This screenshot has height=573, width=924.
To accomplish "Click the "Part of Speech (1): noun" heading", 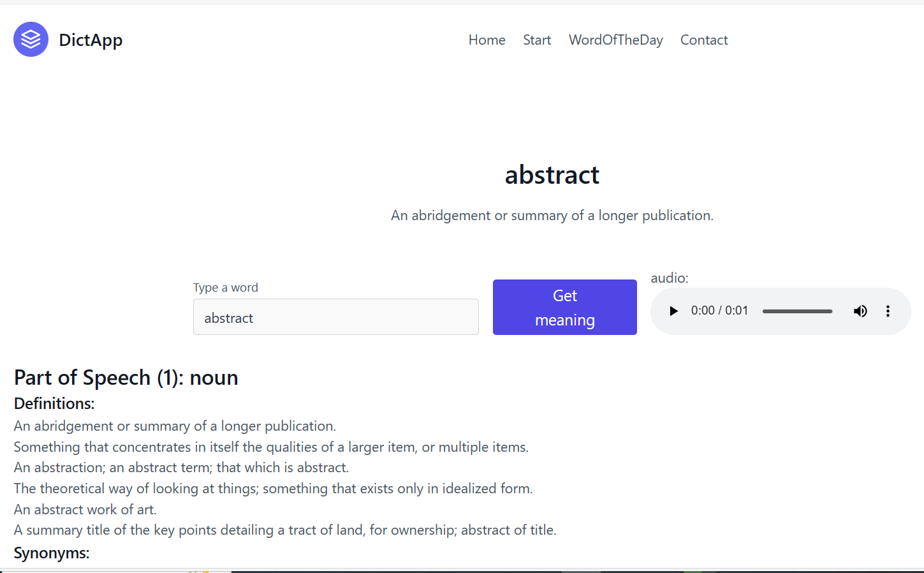I will (126, 378).
